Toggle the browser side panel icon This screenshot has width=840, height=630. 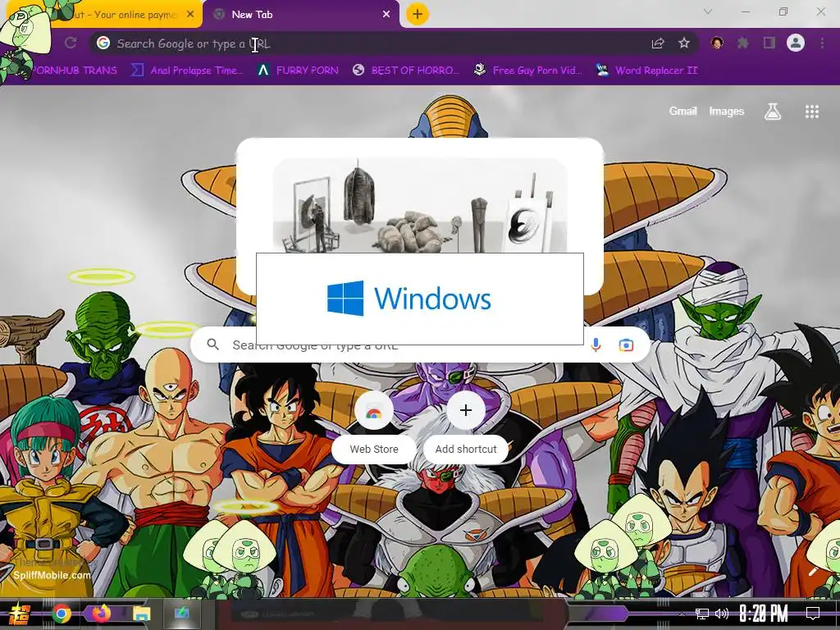click(769, 43)
